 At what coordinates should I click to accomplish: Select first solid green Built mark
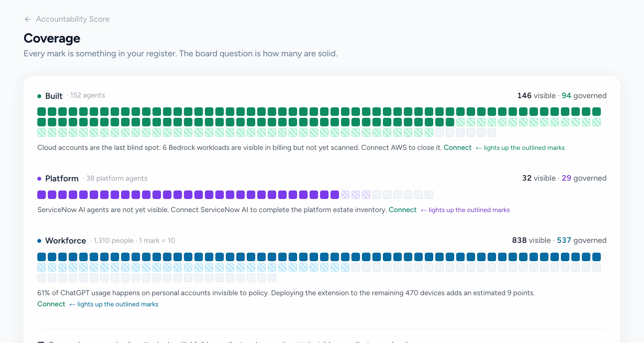tap(42, 112)
